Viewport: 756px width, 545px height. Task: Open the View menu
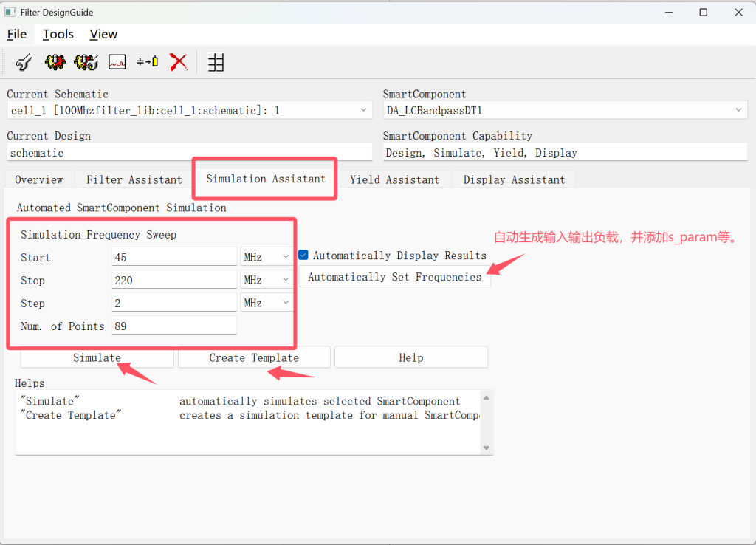pos(103,34)
